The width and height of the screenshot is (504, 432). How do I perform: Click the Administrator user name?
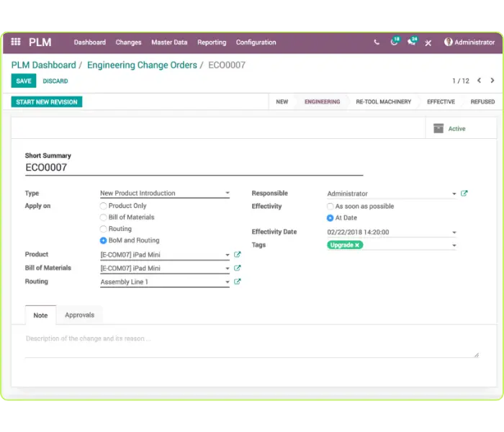pyautogui.click(x=474, y=42)
